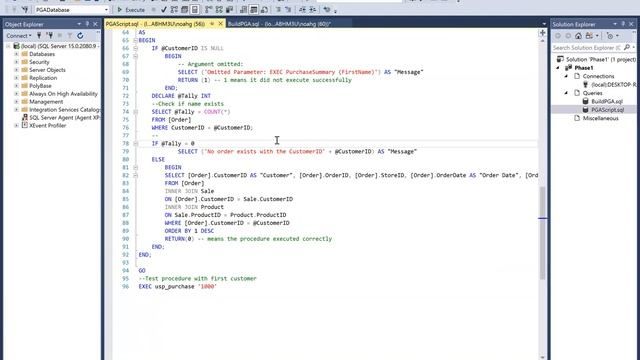Image resolution: width=640 pixels, height=360 pixels.
Task: Expand the Security node
Action: click(x=16, y=62)
